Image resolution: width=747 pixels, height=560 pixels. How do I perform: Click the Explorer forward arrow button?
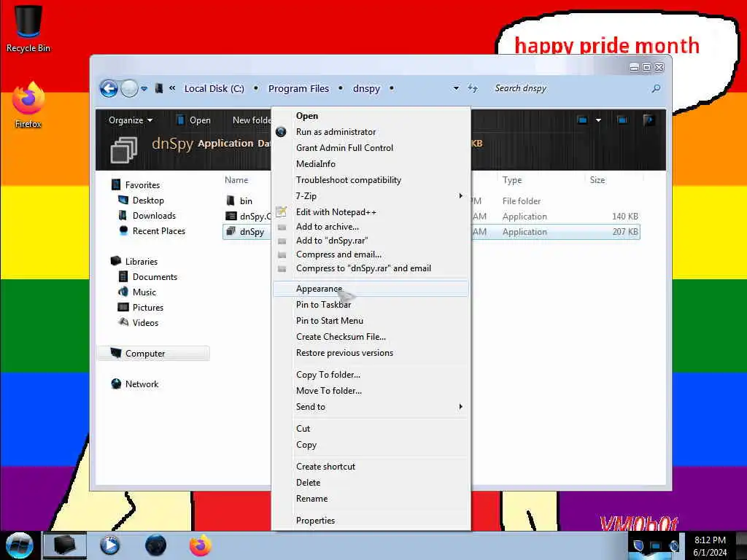click(x=128, y=88)
